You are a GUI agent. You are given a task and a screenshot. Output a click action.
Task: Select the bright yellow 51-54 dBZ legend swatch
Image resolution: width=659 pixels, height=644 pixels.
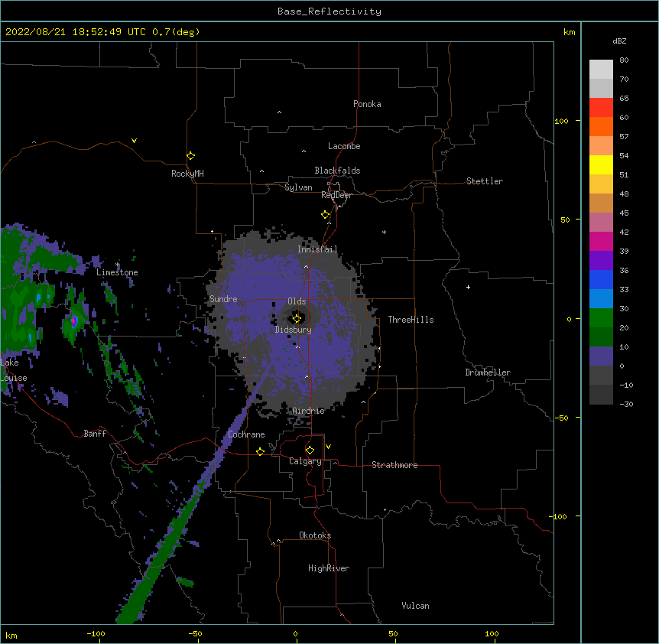601,164
